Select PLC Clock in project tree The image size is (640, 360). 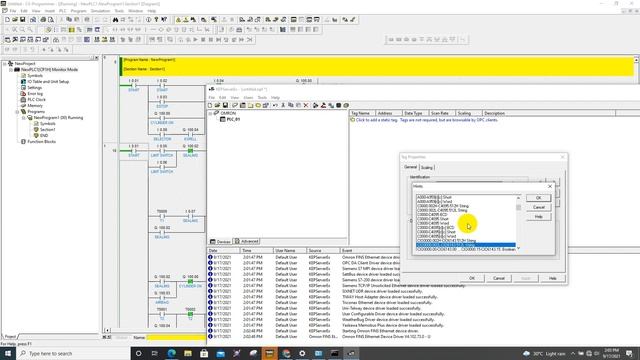36,100
